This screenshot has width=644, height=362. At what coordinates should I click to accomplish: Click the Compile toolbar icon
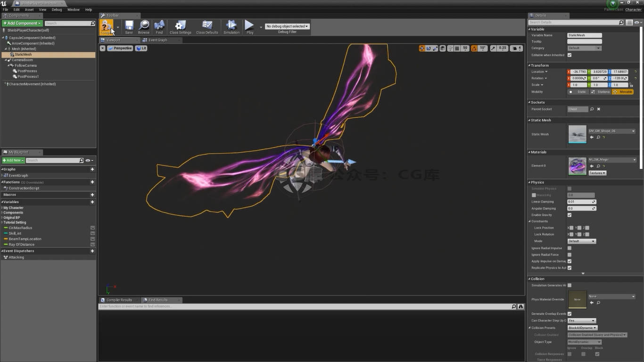click(x=106, y=26)
